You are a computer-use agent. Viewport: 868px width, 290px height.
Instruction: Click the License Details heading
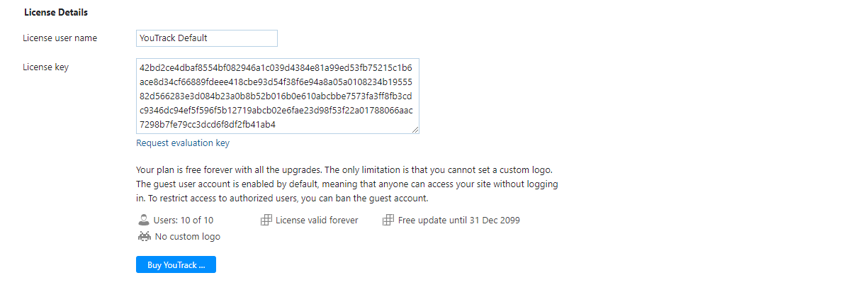point(55,13)
